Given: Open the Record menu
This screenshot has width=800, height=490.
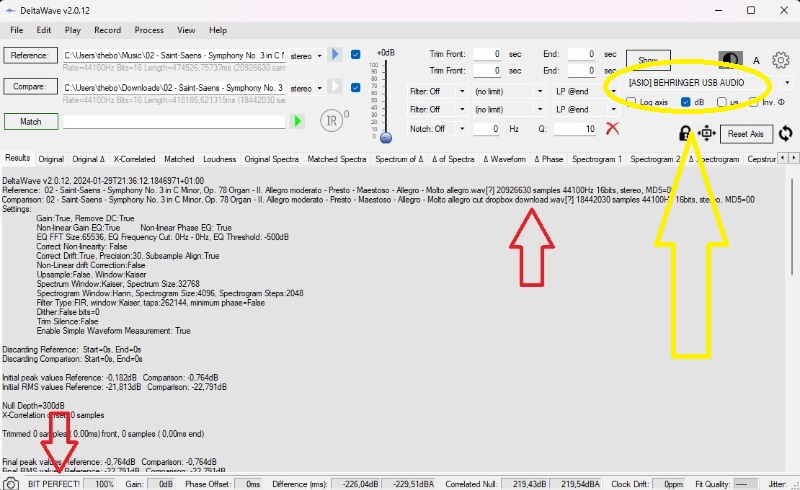Looking at the screenshot, I should pos(108,30).
